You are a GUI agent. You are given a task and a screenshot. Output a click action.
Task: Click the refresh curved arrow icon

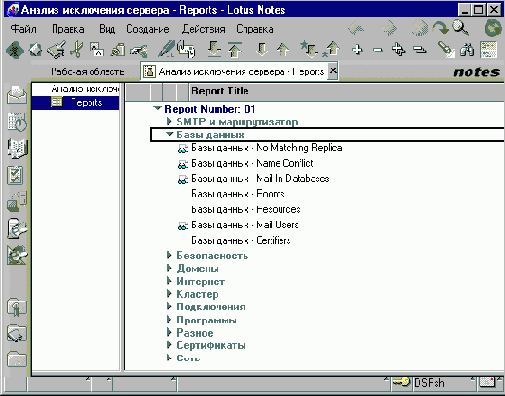click(x=440, y=28)
